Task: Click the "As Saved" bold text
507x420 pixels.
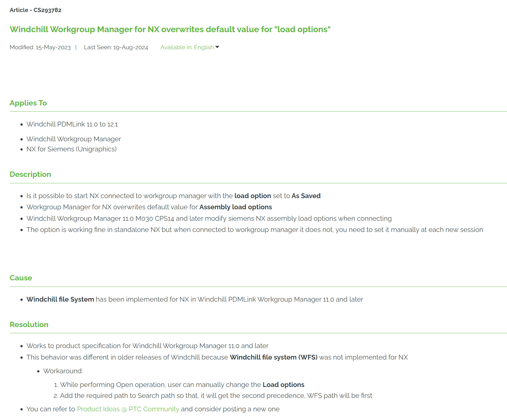Action: point(306,196)
